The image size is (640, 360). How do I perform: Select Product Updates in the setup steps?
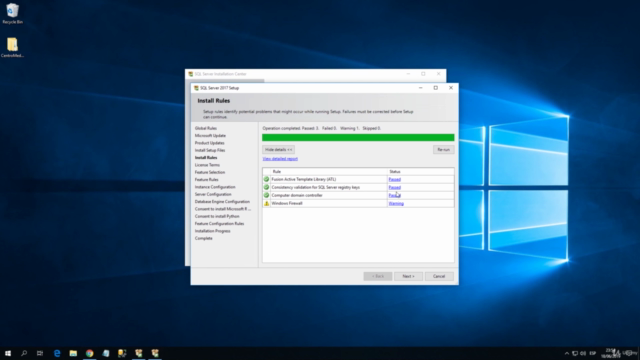tap(209, 143)
